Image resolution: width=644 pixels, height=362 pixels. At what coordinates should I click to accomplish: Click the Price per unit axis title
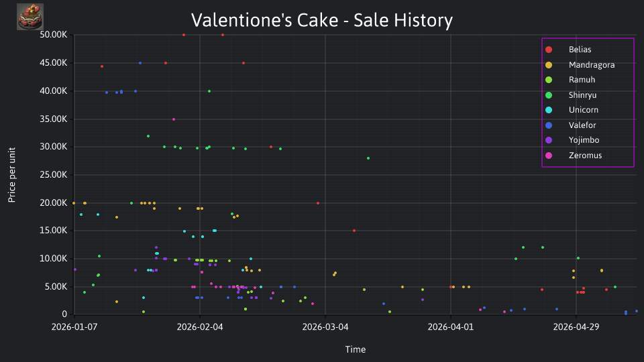click(11, 175)
